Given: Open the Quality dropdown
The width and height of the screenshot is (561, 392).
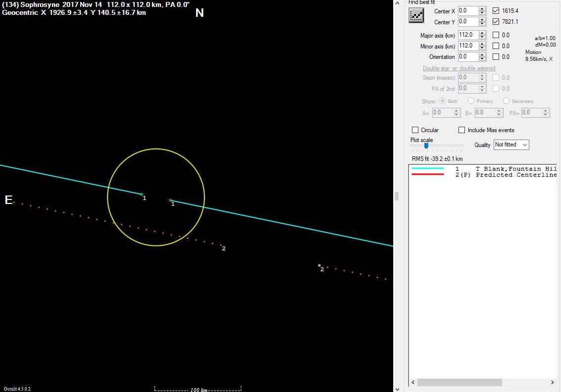Looking at the screenshot, I should pos(511,145).
